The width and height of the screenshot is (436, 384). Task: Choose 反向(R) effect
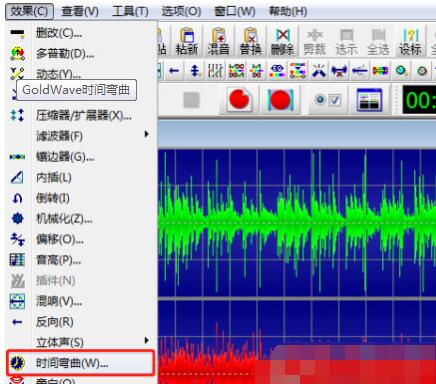click(x=81, y=322)
